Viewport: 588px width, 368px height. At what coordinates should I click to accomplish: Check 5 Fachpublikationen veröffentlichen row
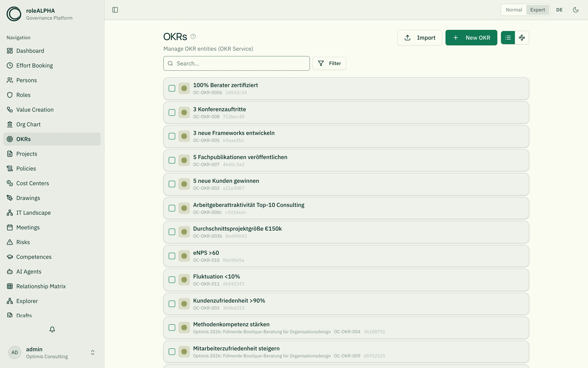point(172,160)
